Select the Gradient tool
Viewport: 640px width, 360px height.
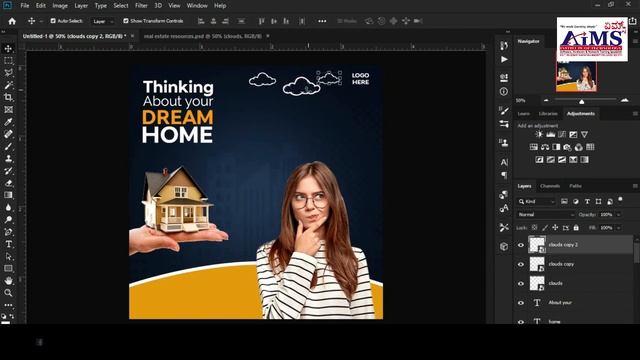[8, 195]
